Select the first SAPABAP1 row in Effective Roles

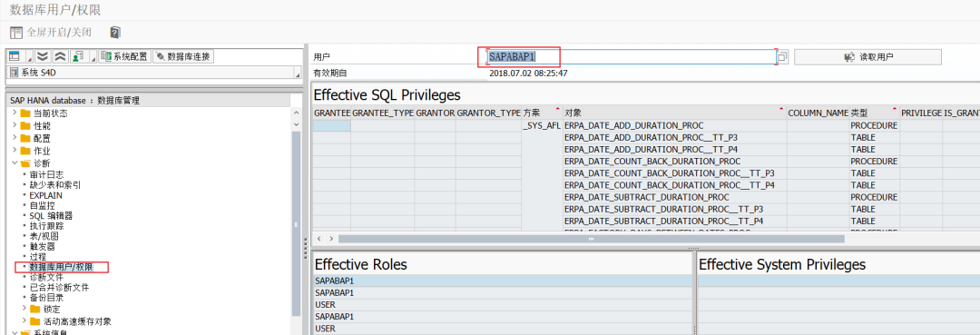[x=503, y=281]
